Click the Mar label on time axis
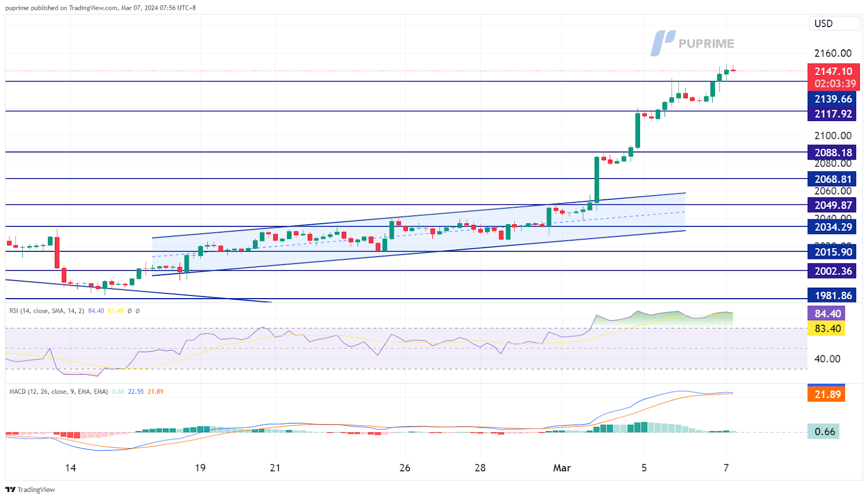The width and height of the screenshot is (868, 499). pyautogui.click(x=562, y=468)
